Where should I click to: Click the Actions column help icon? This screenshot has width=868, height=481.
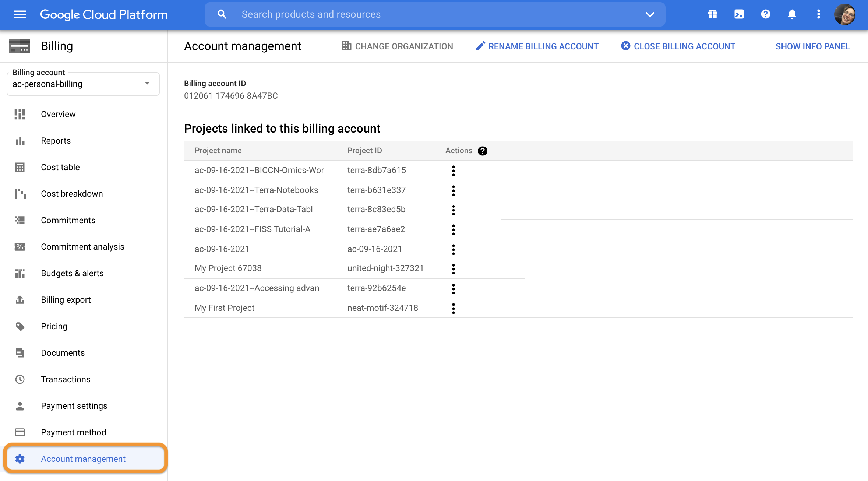click(x=483, y=151)
